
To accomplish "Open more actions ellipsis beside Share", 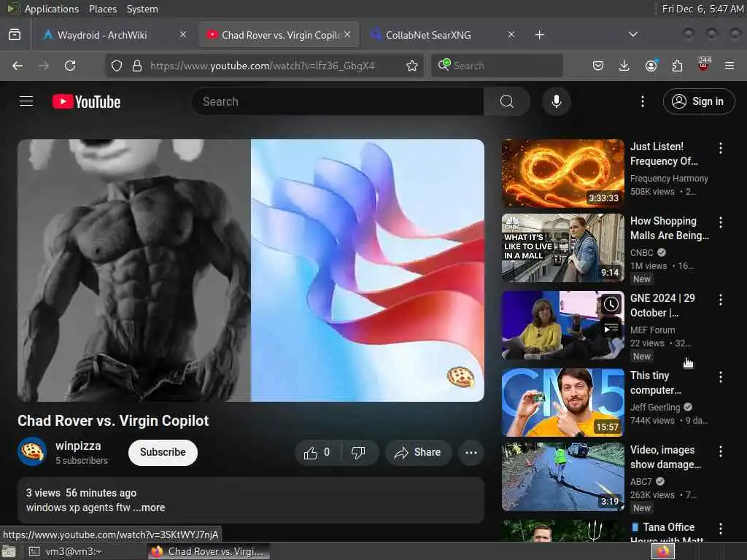I will 471,452.
